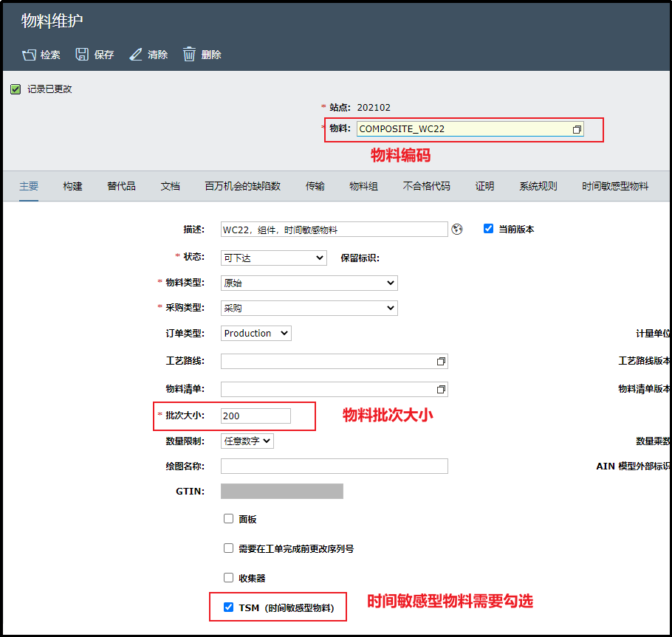Viewport: 672px width, 637px height.
Task: Open the 订单类型 dropdown showing Production
Action: (256, 334)
